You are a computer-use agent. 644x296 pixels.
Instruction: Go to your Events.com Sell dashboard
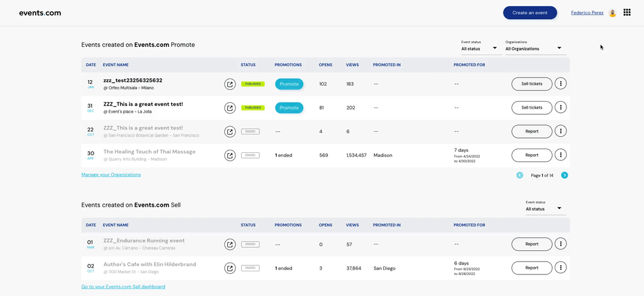[123, 287]
